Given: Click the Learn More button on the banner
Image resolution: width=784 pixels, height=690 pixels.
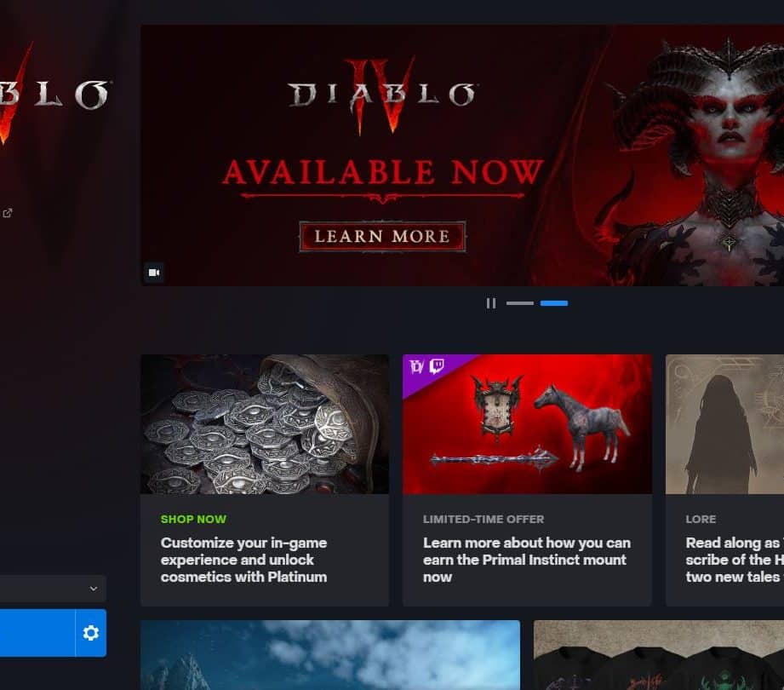Looking at the screenshot, I should coord(382,236).
